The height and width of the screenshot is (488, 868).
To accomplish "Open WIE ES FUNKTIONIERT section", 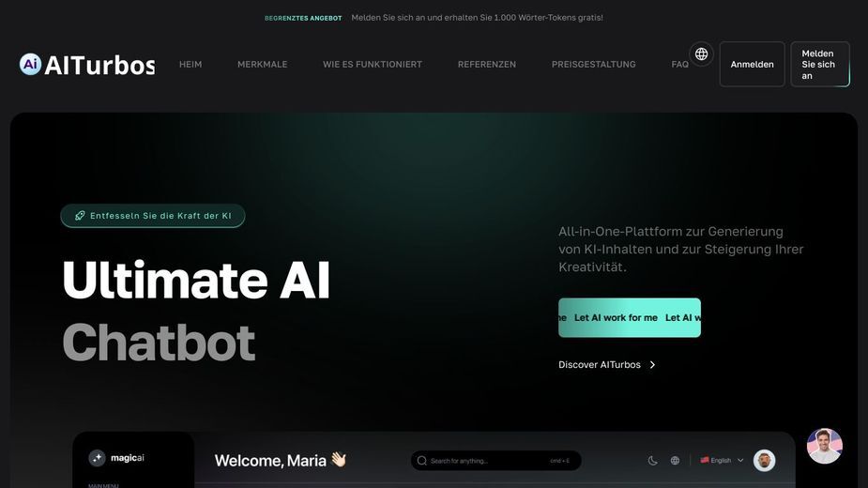I will click(373, 64).
